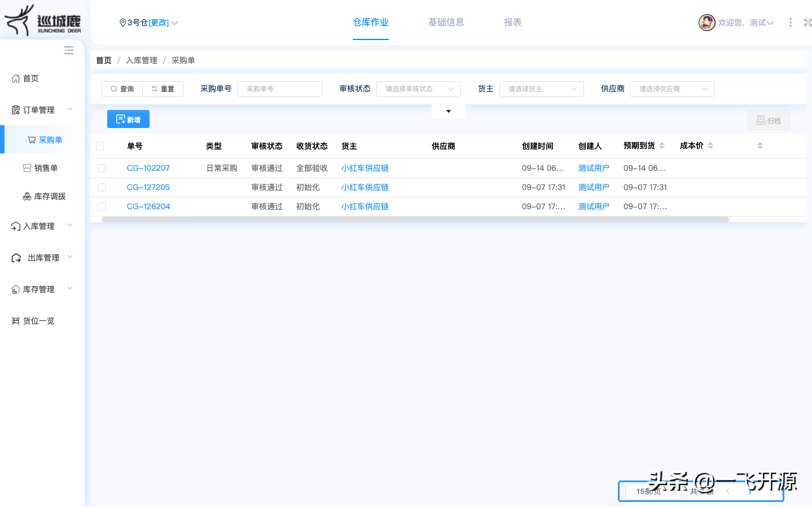Select the checkbox for order CG-102207

(102, 167)
